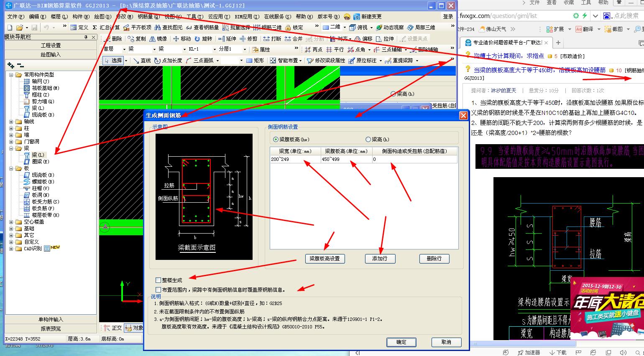Click the 200~249 beam width cell
This screenshot has height=356, width=644.
[295, 159]
